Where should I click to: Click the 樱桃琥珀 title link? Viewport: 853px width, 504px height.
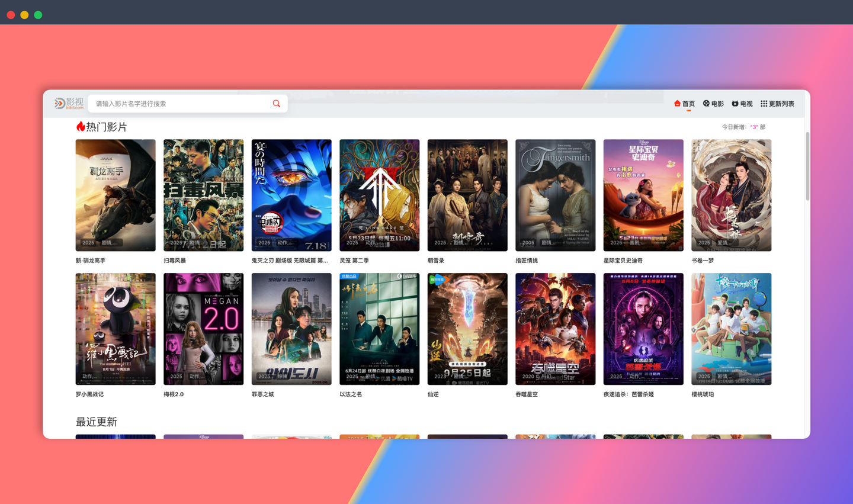tap(703, 394)
